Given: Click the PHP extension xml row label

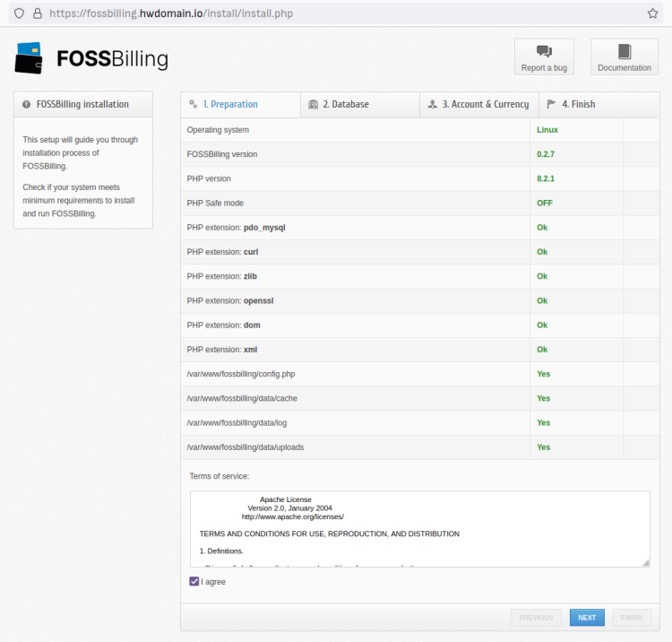Looking at the screenshot, I should coord(222,350).
